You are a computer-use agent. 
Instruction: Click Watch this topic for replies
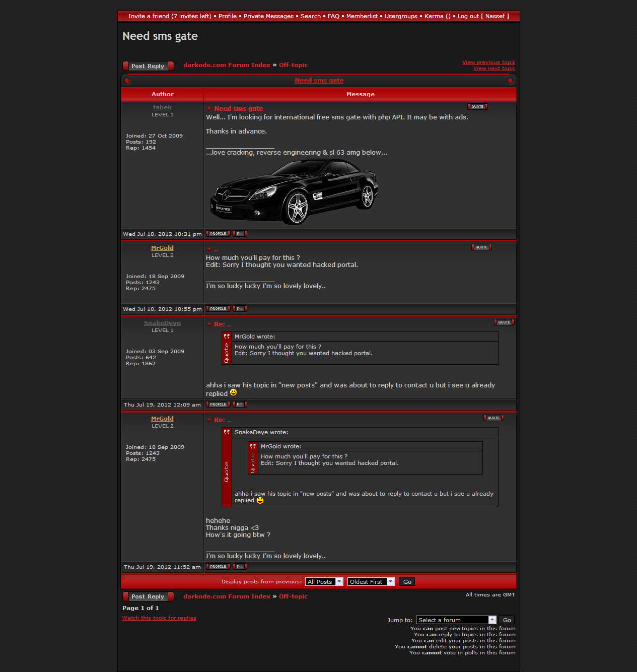pyautogui.click(x=159, y=618)
